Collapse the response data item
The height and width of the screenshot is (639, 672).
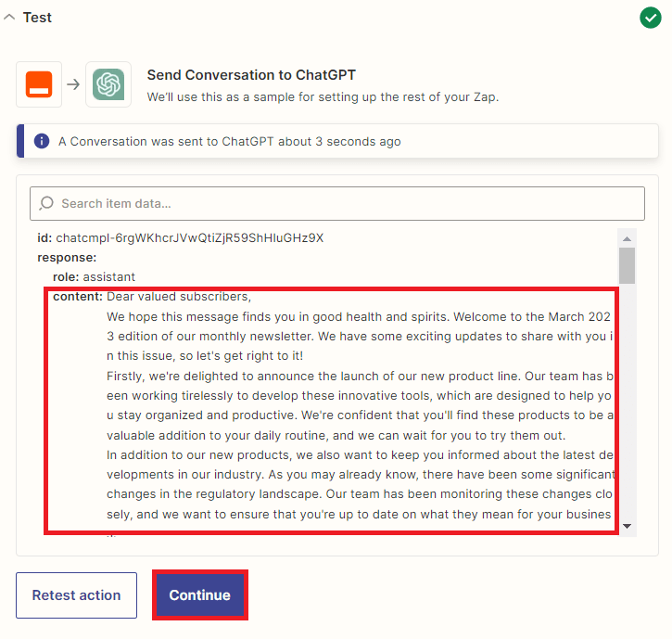pos(67,257)
